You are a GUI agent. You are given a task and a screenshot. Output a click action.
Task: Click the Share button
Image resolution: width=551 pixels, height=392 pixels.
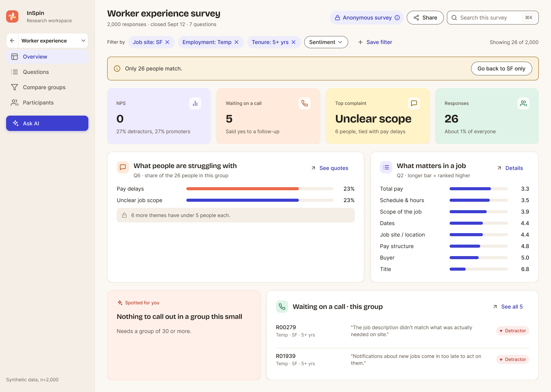point(425,18)
